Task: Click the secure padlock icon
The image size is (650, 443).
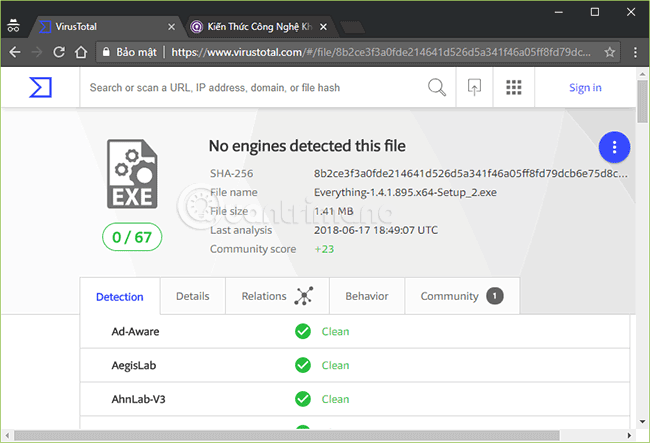Action: pyautogui.click(x=106, y=52)
